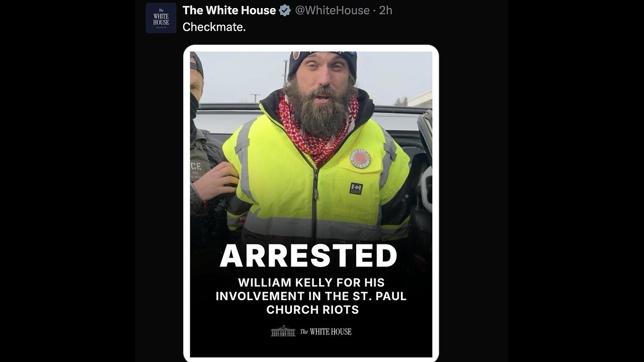Click the round "Resist the Coup" pin
Image resolution: width=644 pixels, height=362 pixels.
coord(360,158)
